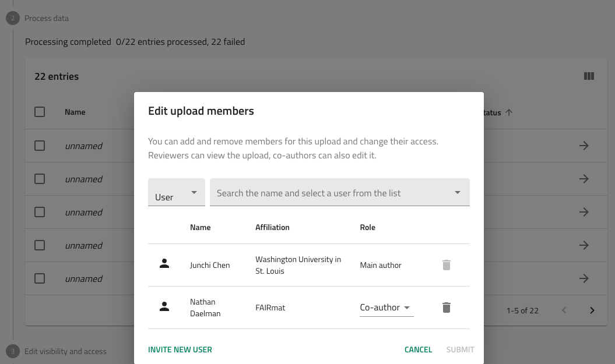Check the first unnamed entry checkbox

tap(40, 146)
